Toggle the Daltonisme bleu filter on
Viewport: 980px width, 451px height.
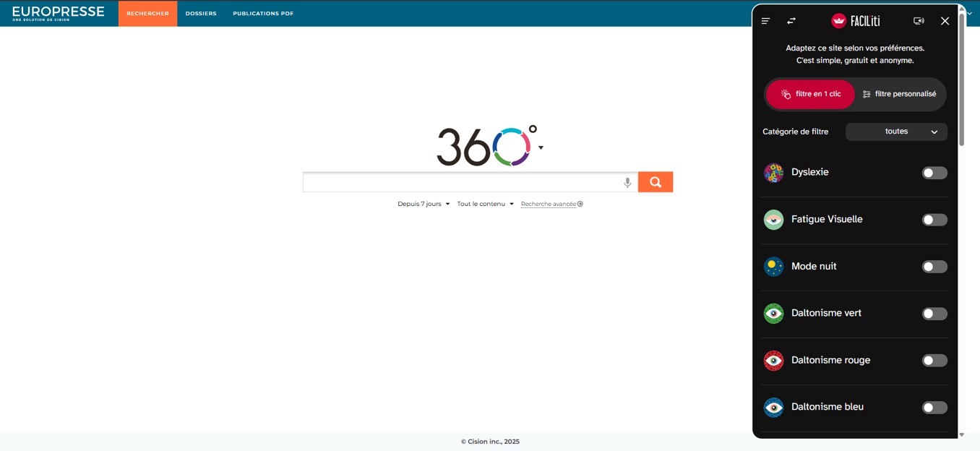934,408
